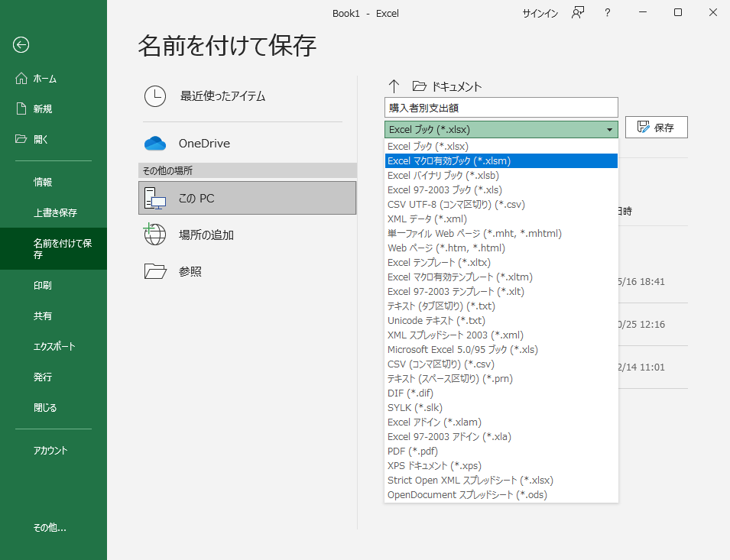Click the サインイン sign-in link
The image size is (730, 560).
[540, 14]
